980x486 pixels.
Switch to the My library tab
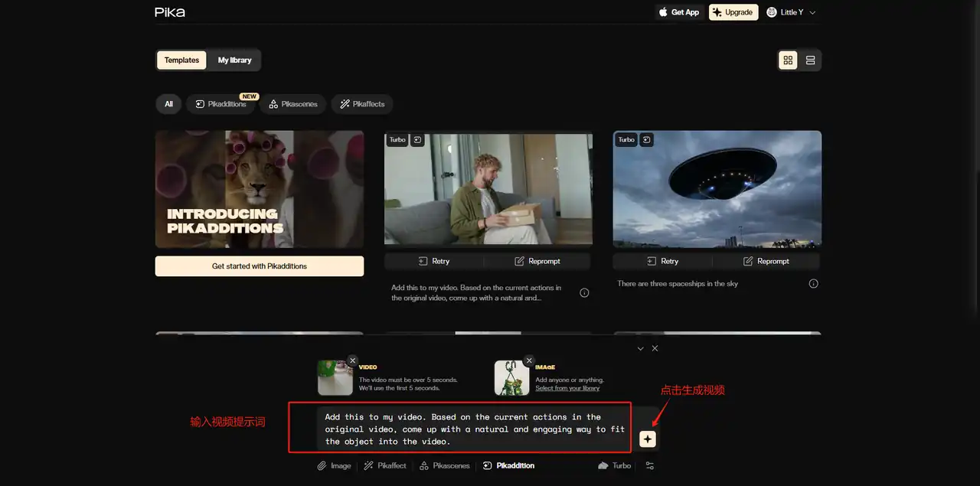click(234, 60)
